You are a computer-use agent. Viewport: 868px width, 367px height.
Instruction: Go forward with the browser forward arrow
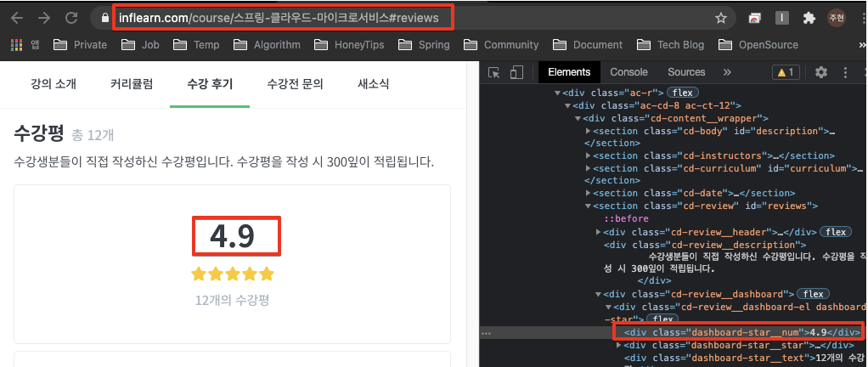tap(43, 18)
